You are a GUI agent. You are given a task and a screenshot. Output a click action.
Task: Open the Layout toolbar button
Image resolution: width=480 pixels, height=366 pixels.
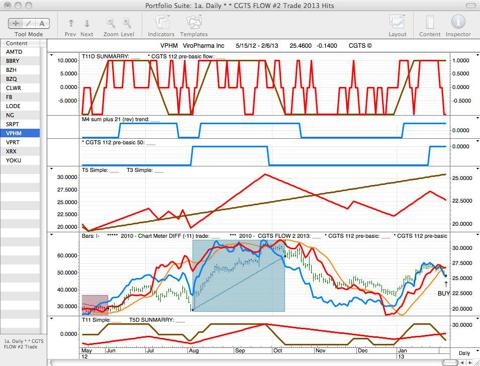pos(397,26)
